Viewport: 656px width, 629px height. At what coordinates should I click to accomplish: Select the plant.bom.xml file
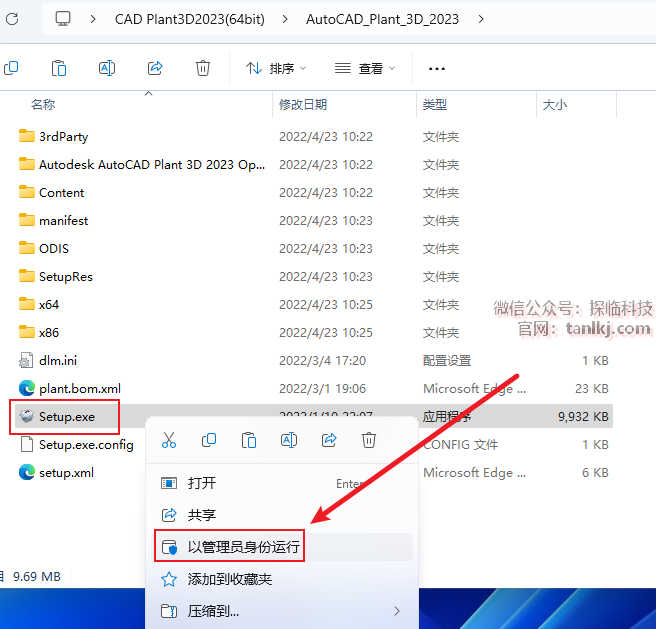coord(80,389)
